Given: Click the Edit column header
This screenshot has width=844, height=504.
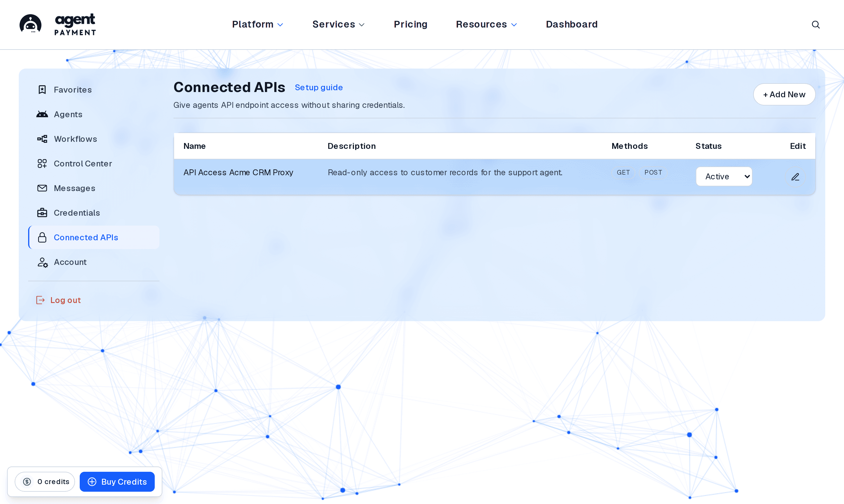Looking at the screenshot, I should 798,146.
